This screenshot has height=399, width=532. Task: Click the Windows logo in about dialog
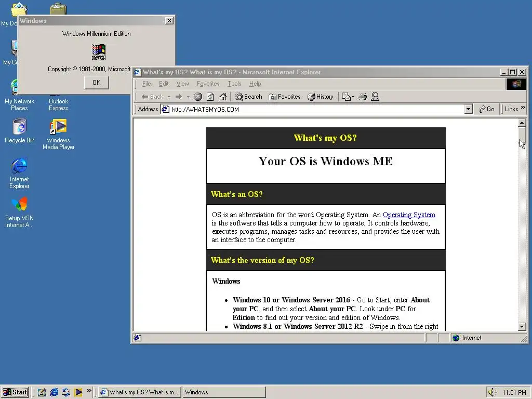[x=99, y=52]
